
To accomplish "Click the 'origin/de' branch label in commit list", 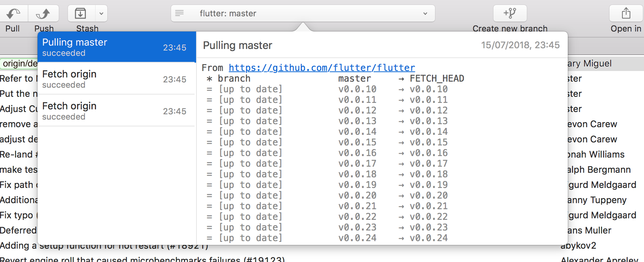I will click(x=19, y=63).
